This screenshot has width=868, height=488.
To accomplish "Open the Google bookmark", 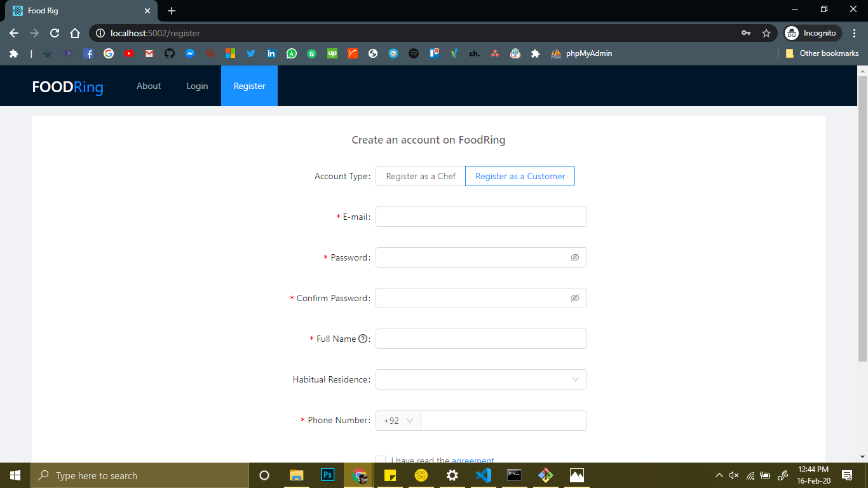I will [x=109, y=53].
